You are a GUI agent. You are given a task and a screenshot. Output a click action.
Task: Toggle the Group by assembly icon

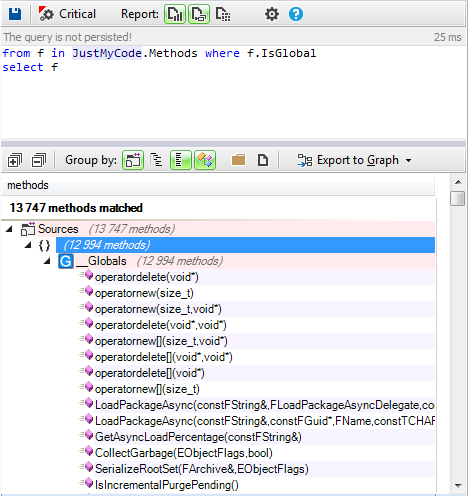pos(133,160)
